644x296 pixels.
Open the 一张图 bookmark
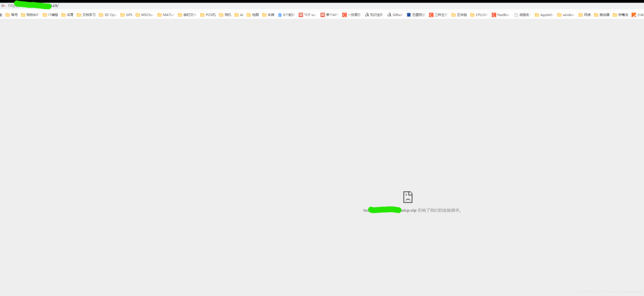351,15
